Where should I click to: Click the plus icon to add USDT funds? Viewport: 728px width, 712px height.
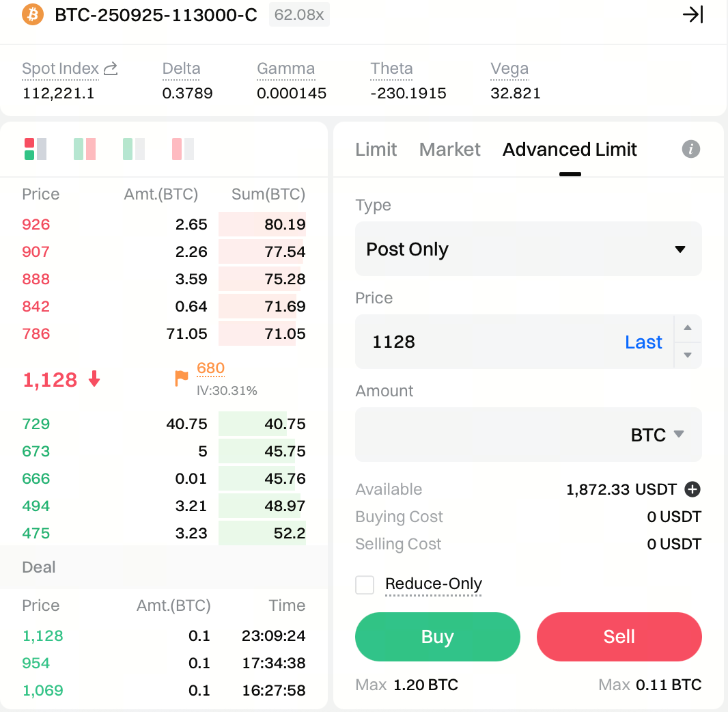(692, 489)
